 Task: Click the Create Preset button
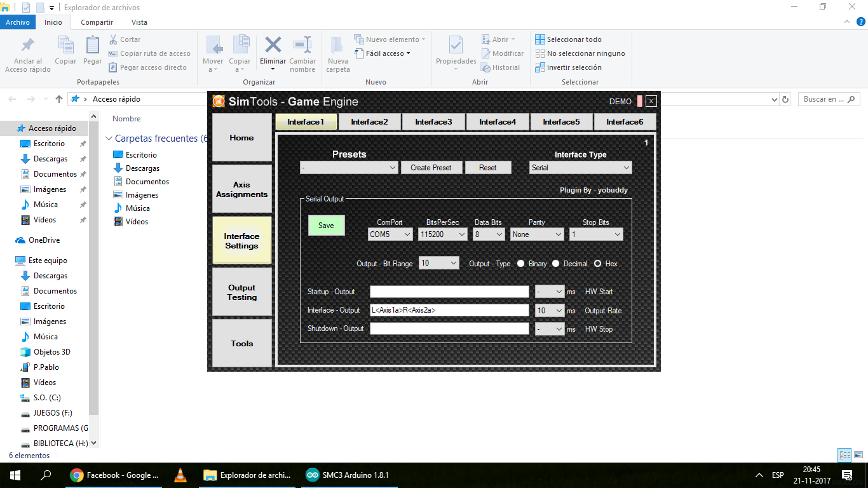click(x=431, y=168)
